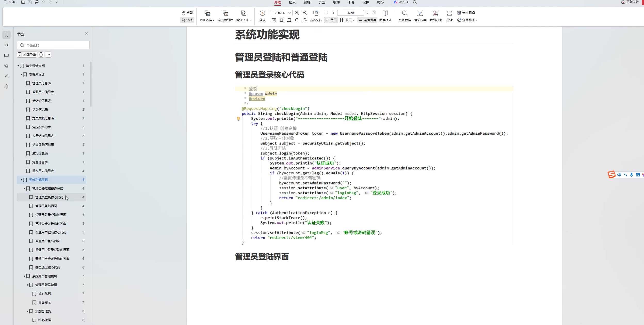Click the bookmark panel scrollbar
644x325 pixels.
pyautogui.click(x=91, y=84)
